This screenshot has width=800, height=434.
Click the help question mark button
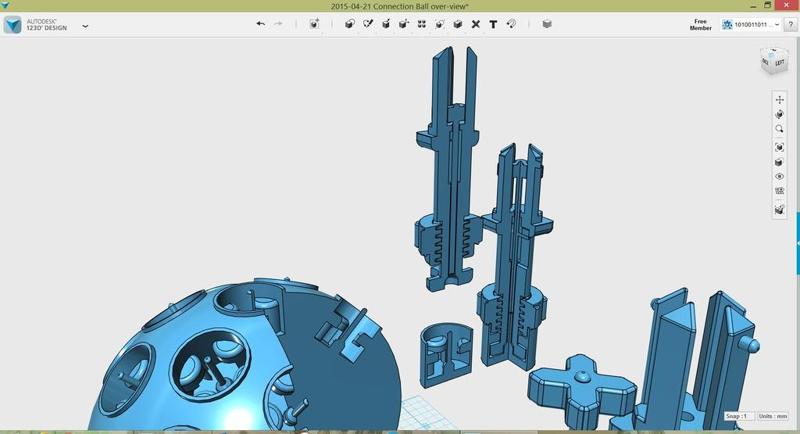point(788,25)
